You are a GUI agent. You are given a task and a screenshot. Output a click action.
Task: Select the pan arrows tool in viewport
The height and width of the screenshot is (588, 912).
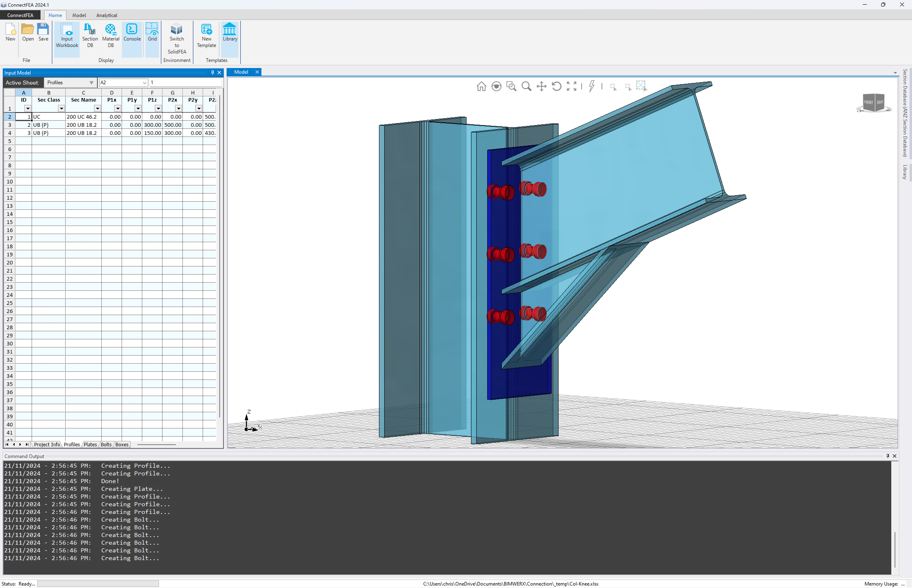pos(541,86)
